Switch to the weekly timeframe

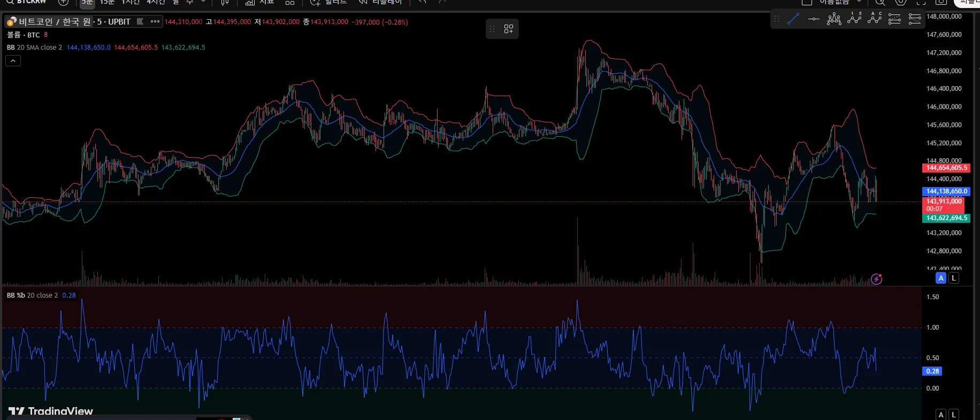(189, 2)
